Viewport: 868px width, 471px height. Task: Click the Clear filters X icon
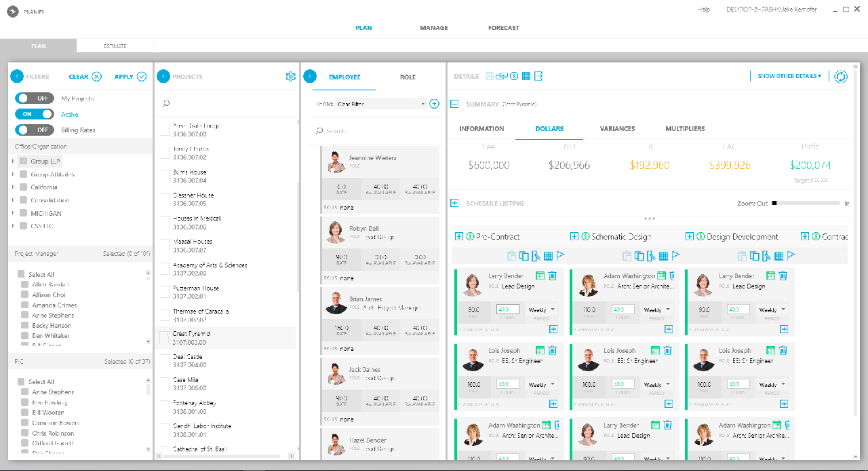(x=97, y=77)
